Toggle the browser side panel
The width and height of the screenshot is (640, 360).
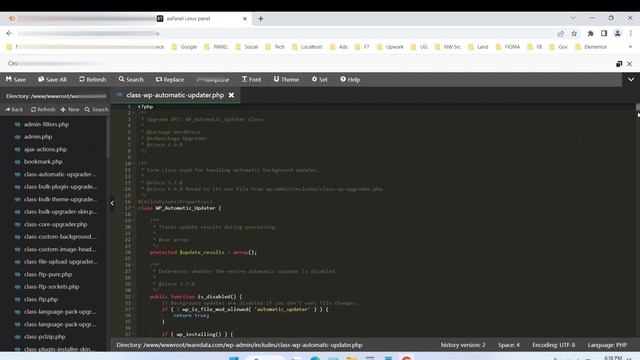604,33
